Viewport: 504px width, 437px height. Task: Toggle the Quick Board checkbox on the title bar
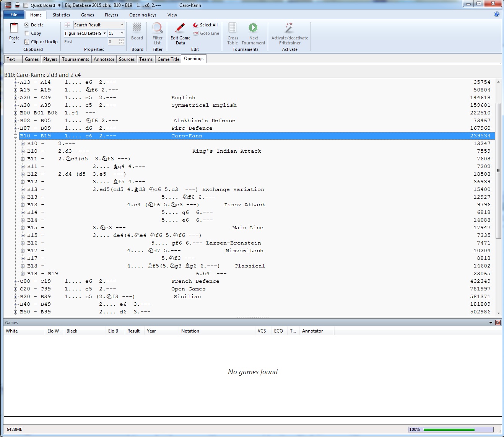pos(25,5)
